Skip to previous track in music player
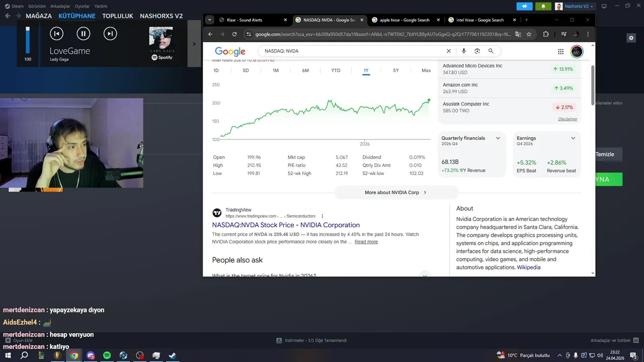The height and width of the screenshot is (362, 644). [x=57, y=34]
